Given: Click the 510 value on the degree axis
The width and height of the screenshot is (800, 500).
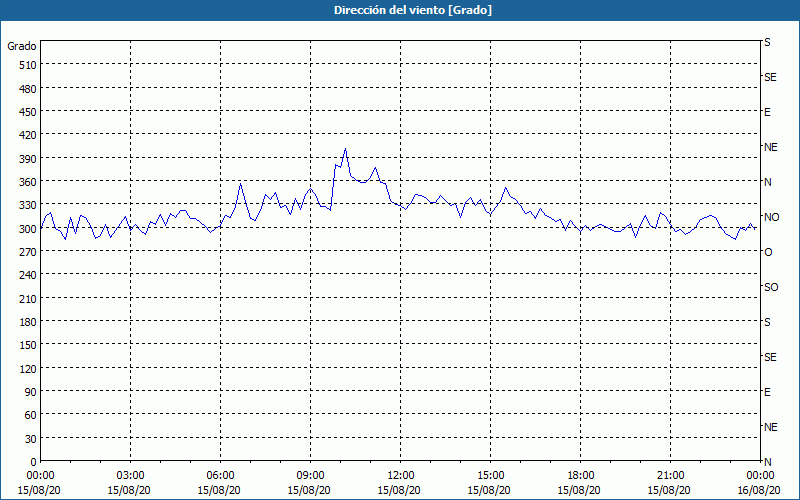Looking at the screenshot, I should point(28,65).
